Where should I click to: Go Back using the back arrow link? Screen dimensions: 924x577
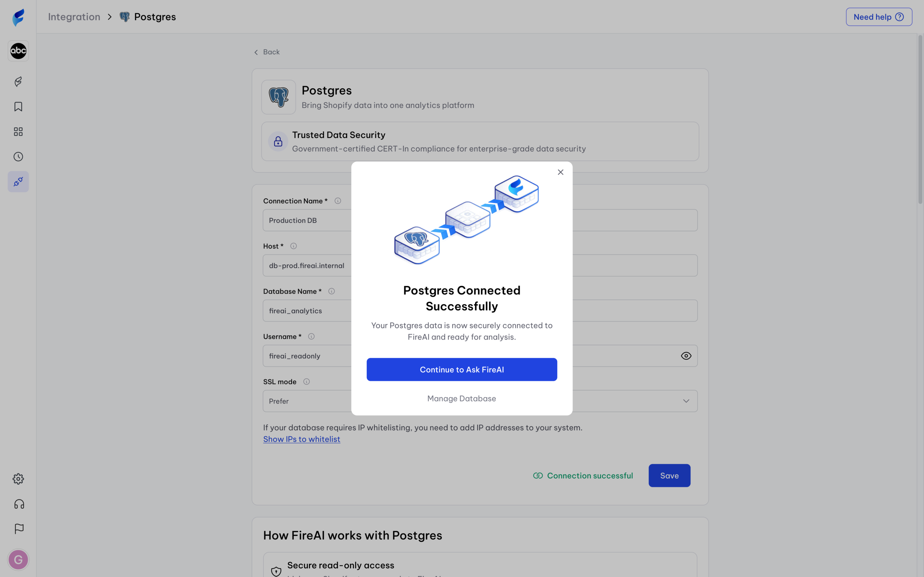pyautogui.click(x=266, y=52)
